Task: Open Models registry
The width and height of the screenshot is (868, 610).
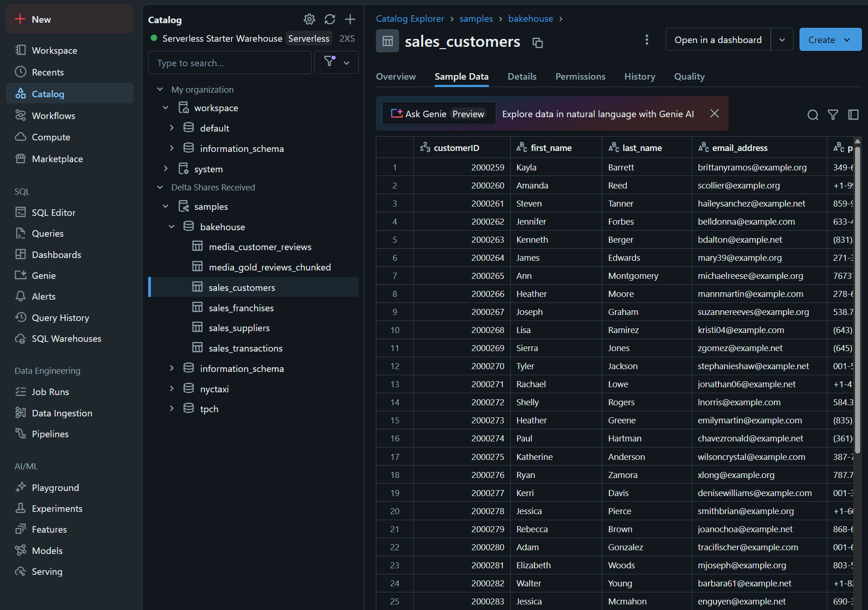Action: coord(69,551)
